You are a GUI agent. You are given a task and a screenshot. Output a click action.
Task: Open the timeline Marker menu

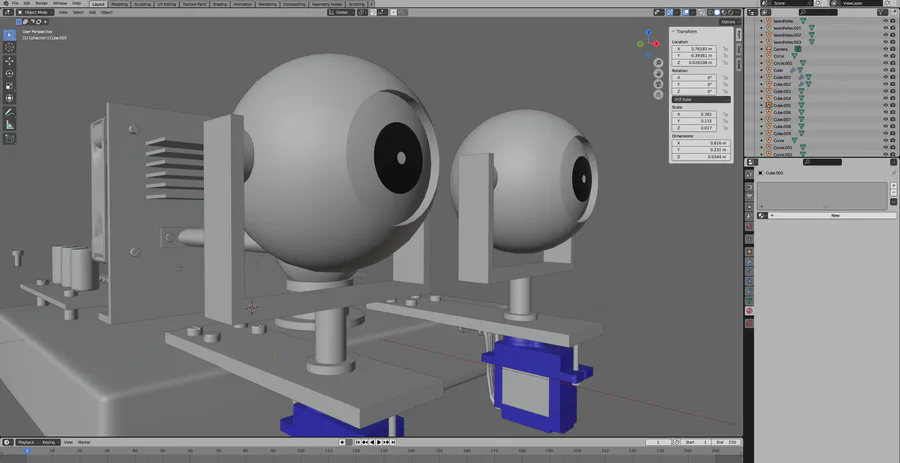[x=84, y=442]
